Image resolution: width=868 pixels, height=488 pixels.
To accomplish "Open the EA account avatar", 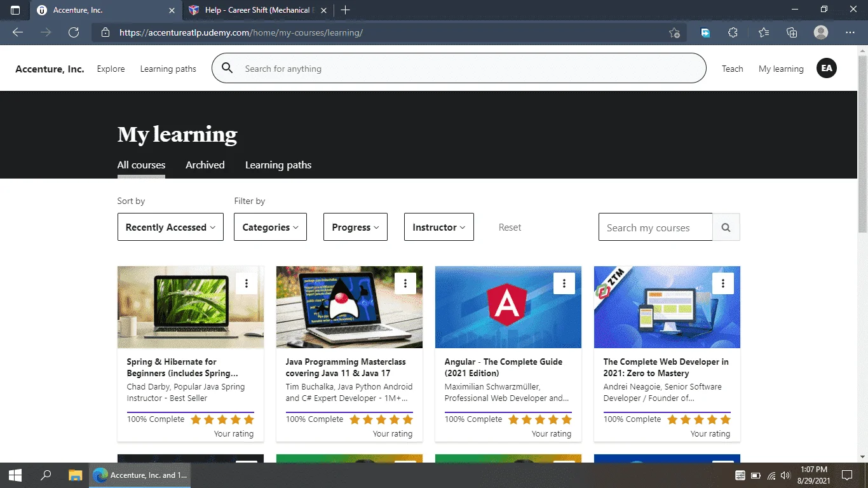I will pyautogui.click(x=827, y=69).
